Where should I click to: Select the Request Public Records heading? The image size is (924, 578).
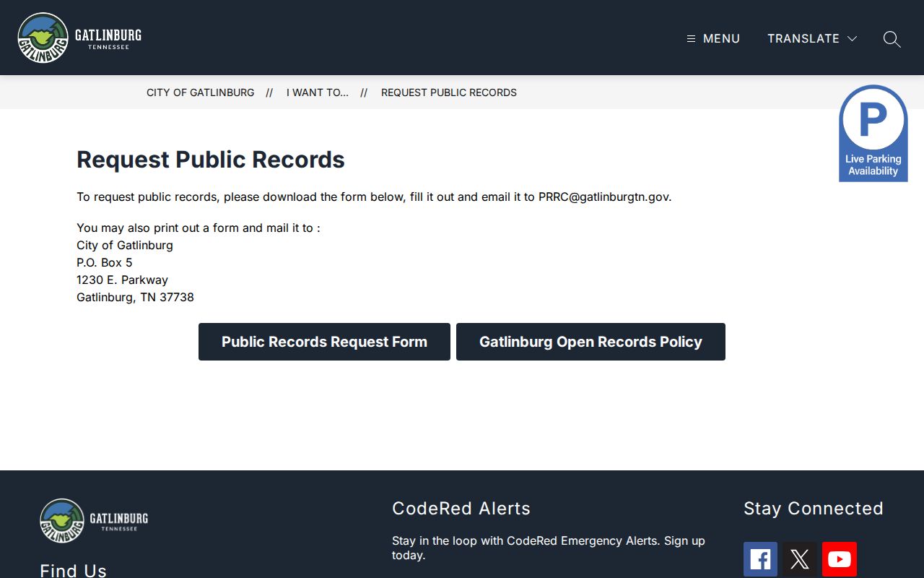coord(211,160)
